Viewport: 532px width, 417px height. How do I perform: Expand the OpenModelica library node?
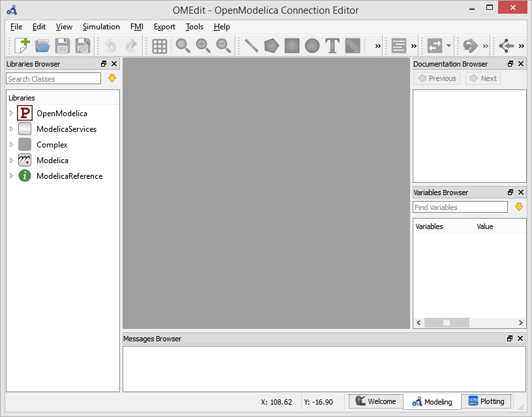pos(11,113)
